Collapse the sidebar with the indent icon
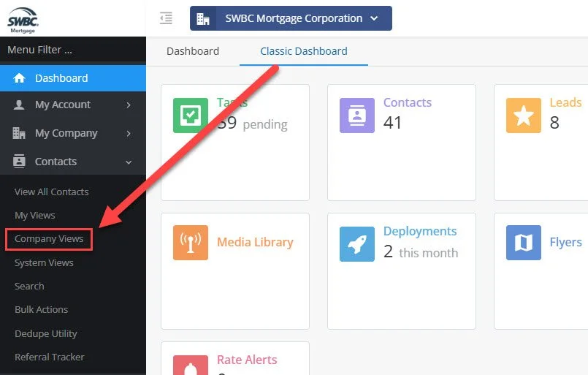588x375 pixels. [166, 18]
